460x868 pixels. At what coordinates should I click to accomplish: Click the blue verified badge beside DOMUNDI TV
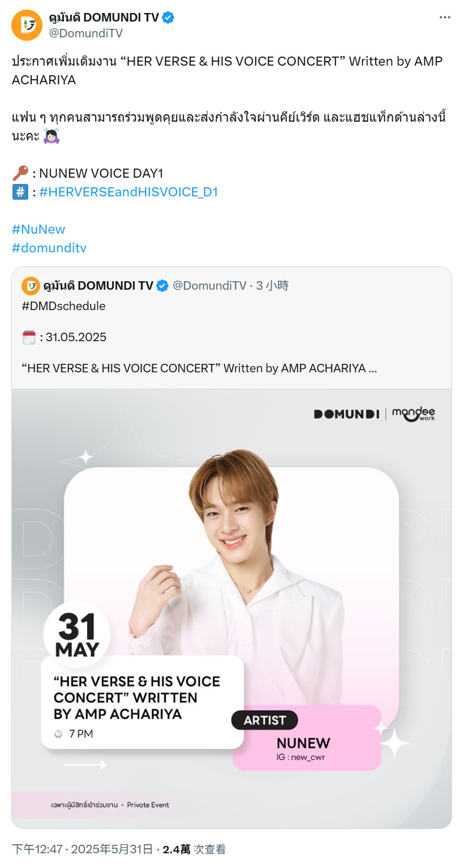pyautogui.click(x=168, y=18)
